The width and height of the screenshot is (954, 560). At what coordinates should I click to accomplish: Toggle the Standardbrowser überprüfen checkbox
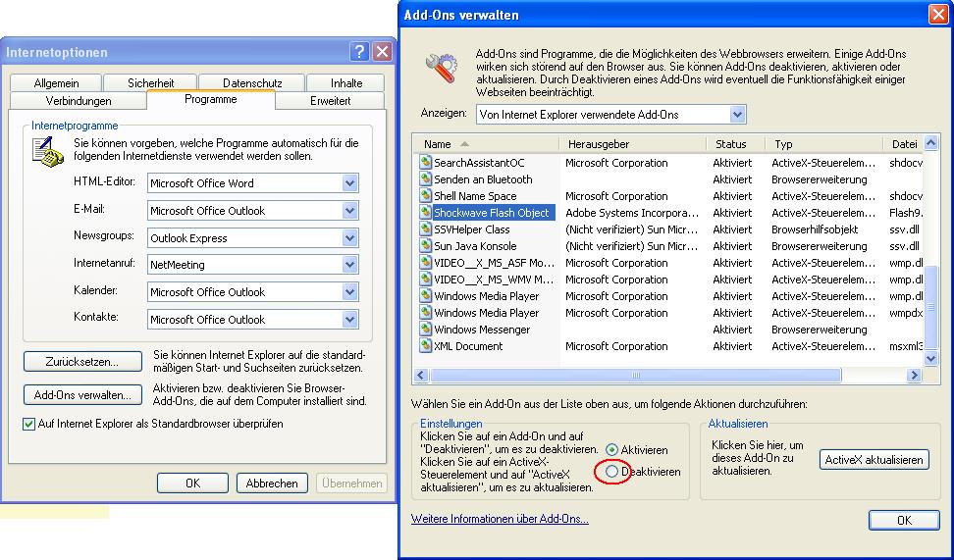point(28,424)
